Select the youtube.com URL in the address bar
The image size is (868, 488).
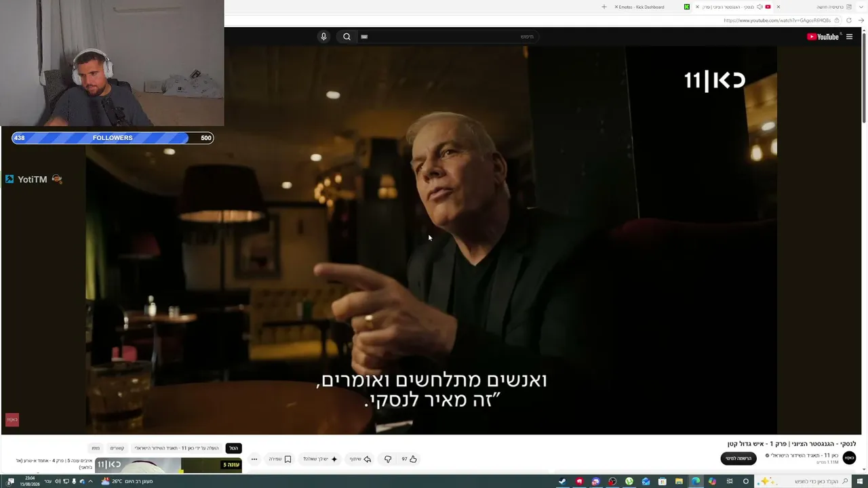(777, 20)
